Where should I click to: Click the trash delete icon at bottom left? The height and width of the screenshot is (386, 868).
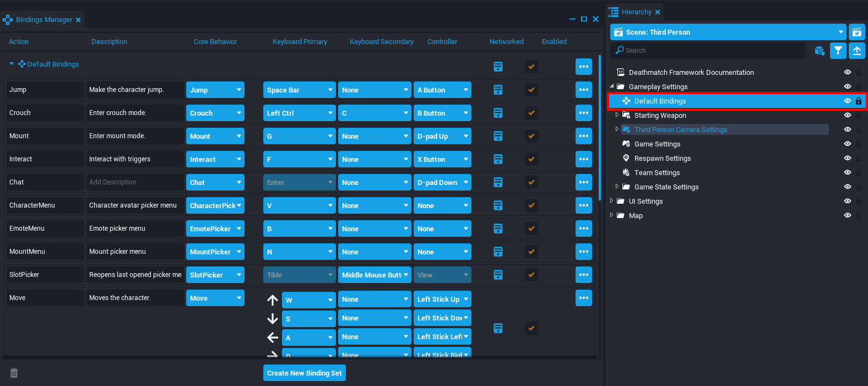click(14, 373)
